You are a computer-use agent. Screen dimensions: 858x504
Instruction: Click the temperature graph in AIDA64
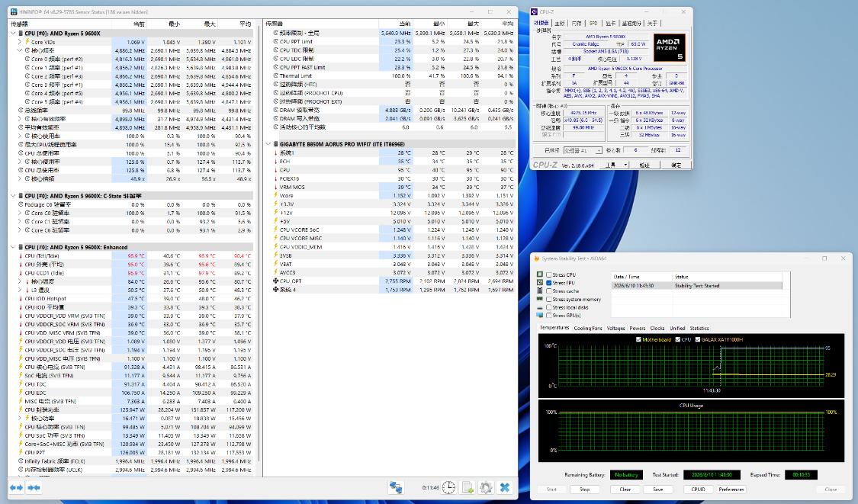point(692,366)
